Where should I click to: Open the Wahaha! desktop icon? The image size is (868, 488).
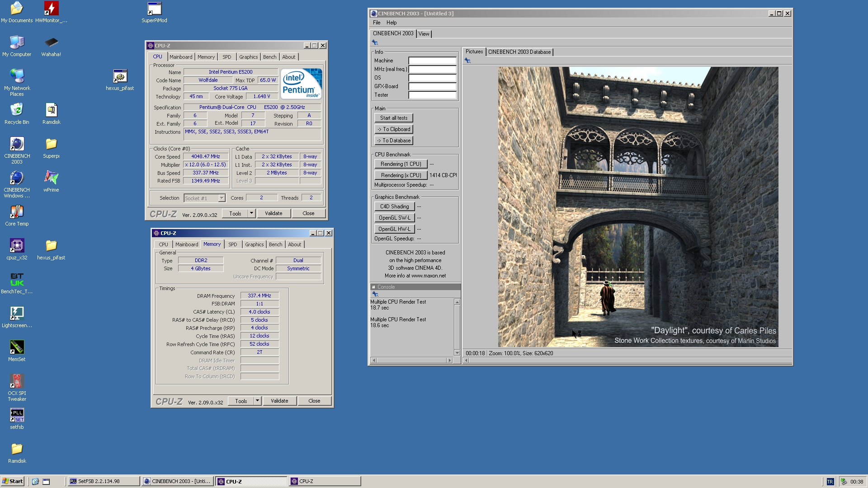51,46
